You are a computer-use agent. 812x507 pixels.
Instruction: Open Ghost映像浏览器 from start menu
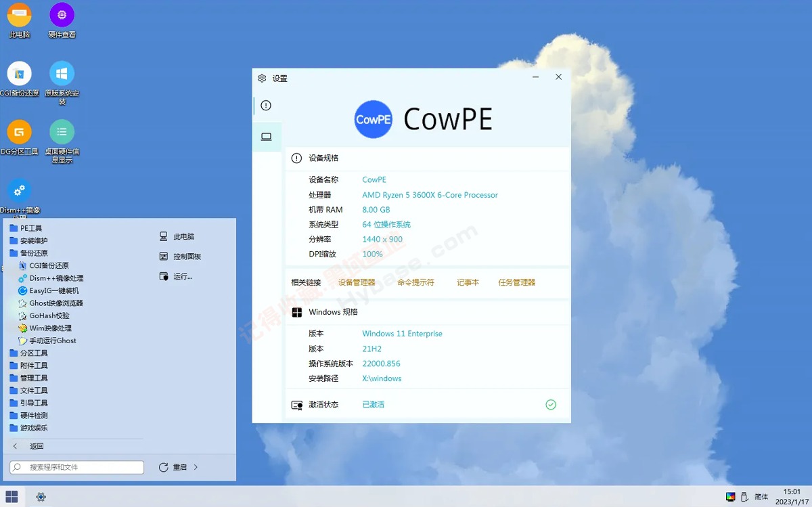[51, 303]
